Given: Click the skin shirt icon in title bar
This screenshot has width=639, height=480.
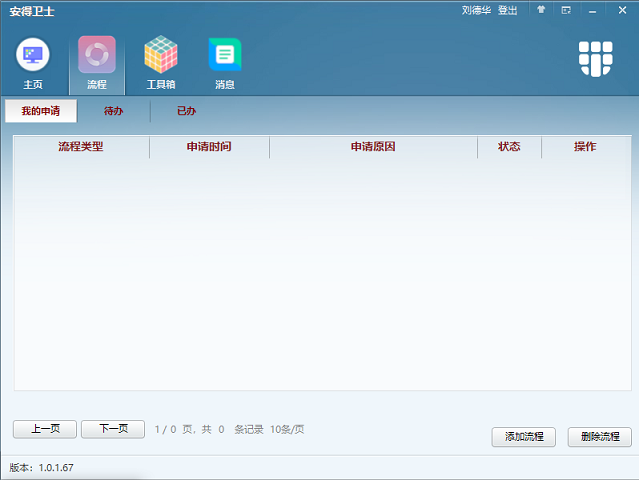Looking at the screenshot, I should coord(541,10).
